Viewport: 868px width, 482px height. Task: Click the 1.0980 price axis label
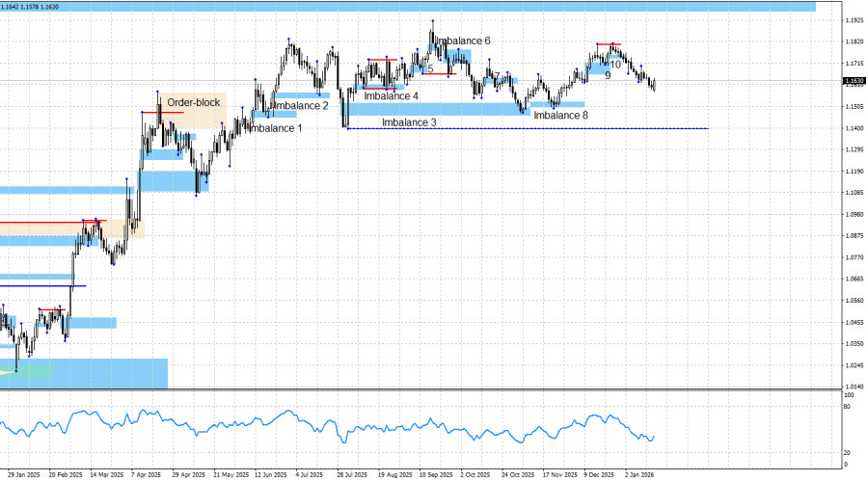[854, 215]
